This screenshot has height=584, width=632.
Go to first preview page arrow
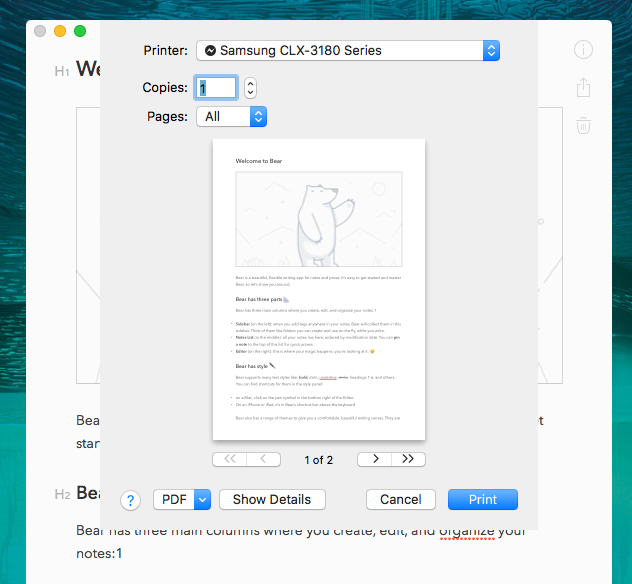tap(229, 459)
